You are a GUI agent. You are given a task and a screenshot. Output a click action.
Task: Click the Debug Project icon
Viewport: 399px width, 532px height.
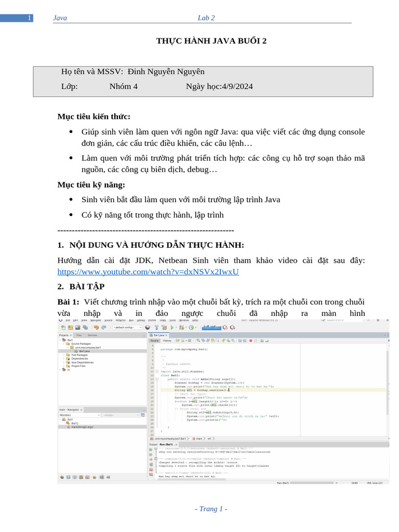[182, 328]
